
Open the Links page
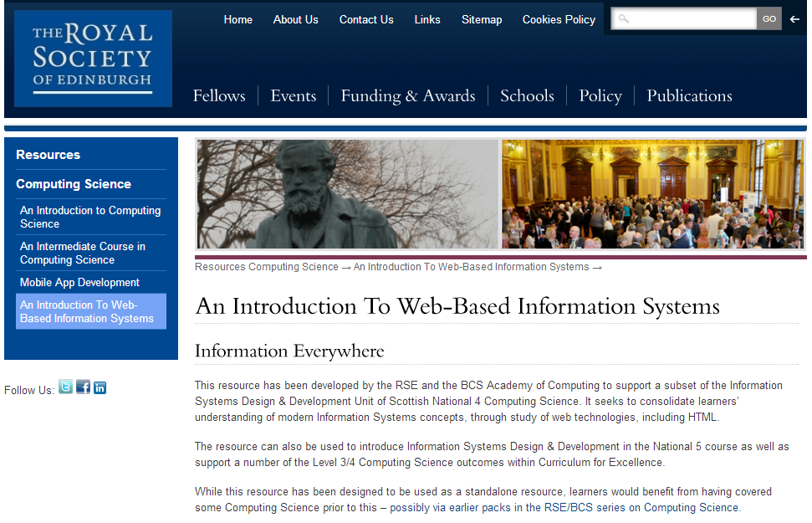pos(427,20)
